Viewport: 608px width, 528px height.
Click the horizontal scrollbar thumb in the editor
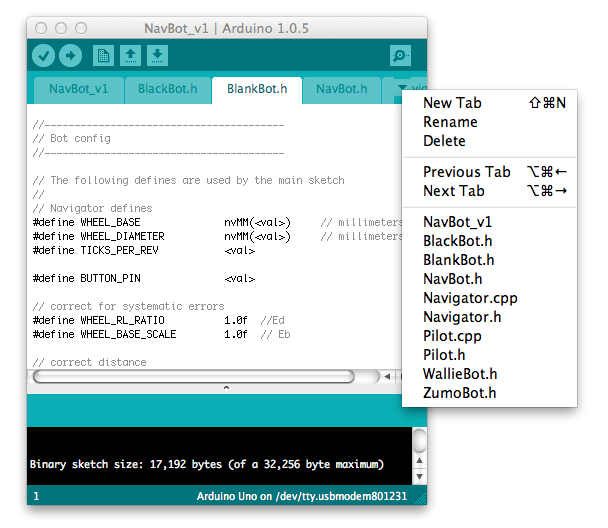click(193, 376)
